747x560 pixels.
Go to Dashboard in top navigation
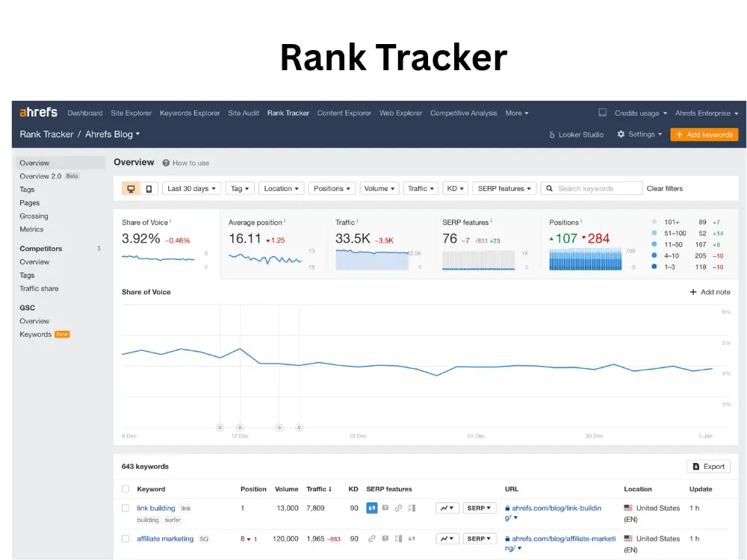[85, 113]
